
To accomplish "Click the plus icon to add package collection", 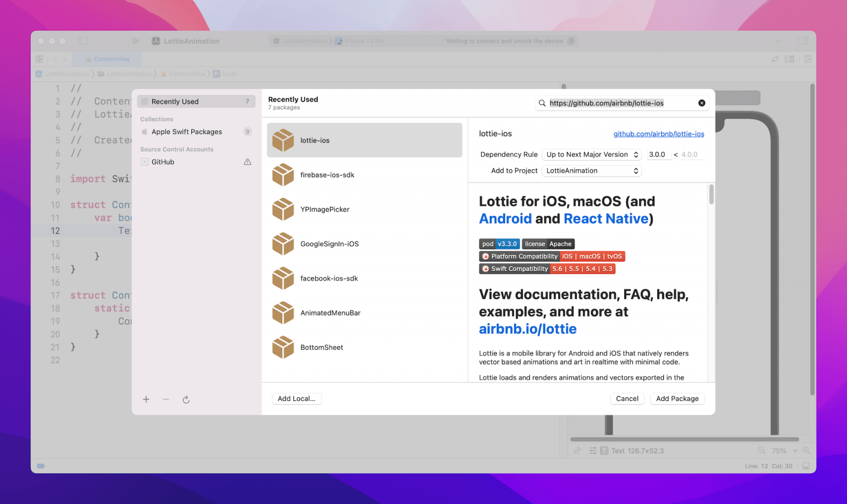I will coord(146,399).
